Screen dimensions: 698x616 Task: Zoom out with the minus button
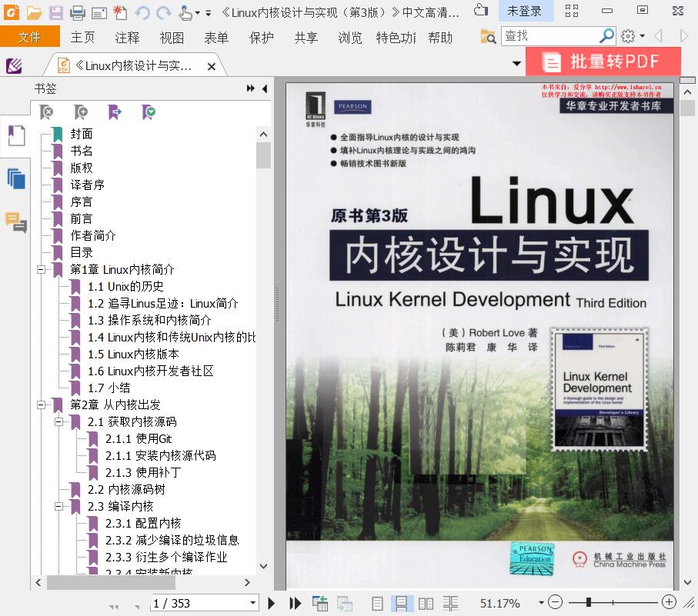coord(555,602)
